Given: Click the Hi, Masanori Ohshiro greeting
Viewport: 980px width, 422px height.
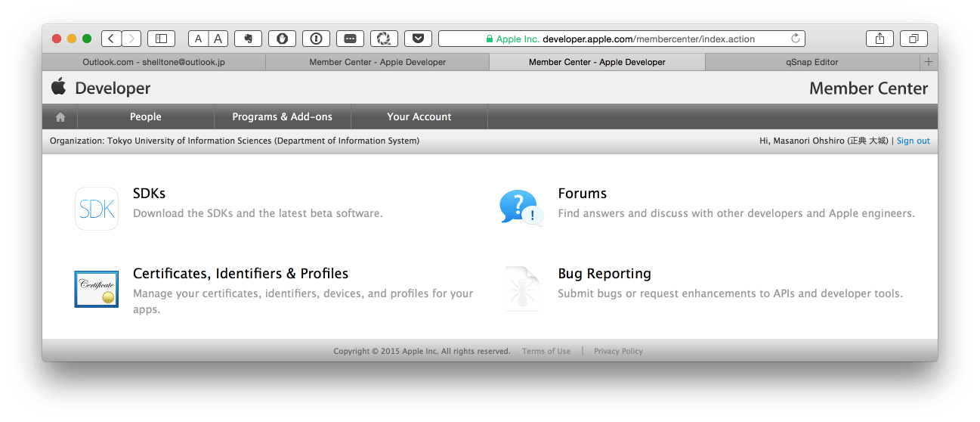Looking at the screenshot, I should tap(824, 141).
